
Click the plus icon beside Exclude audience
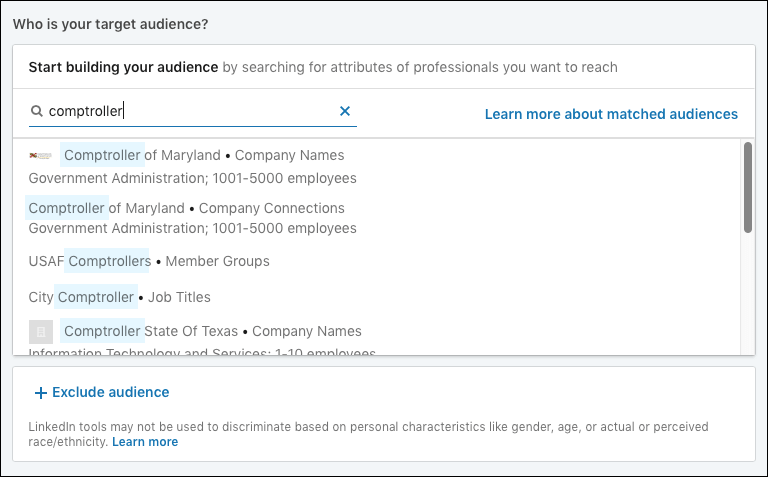click(41, 393)
